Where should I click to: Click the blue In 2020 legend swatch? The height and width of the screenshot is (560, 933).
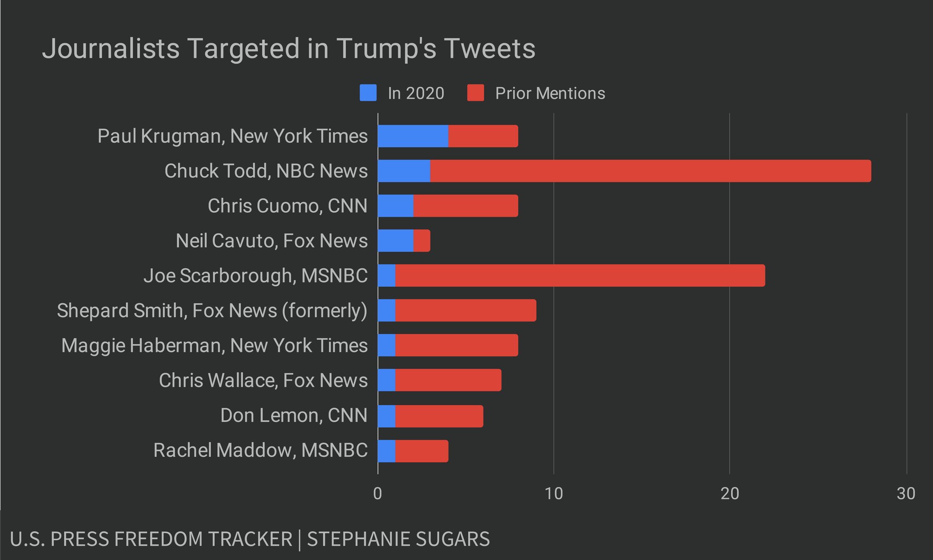tap(368, 93)
